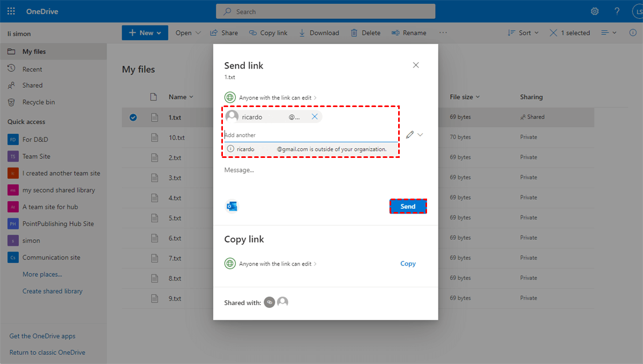
Task: Click the Search box
Action: [x=325, y=11]
